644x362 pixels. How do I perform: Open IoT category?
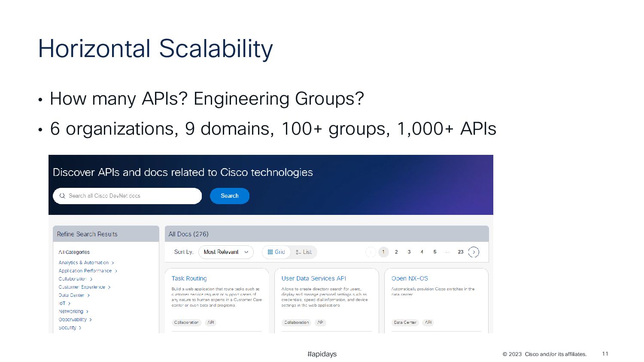pyautogui.click(x=62, y=303)
